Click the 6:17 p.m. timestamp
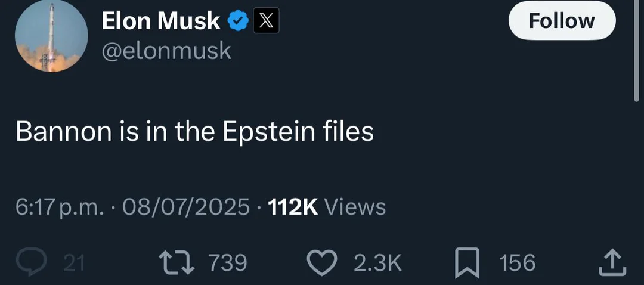The image size is (644, 285). (x=59, y=207)
